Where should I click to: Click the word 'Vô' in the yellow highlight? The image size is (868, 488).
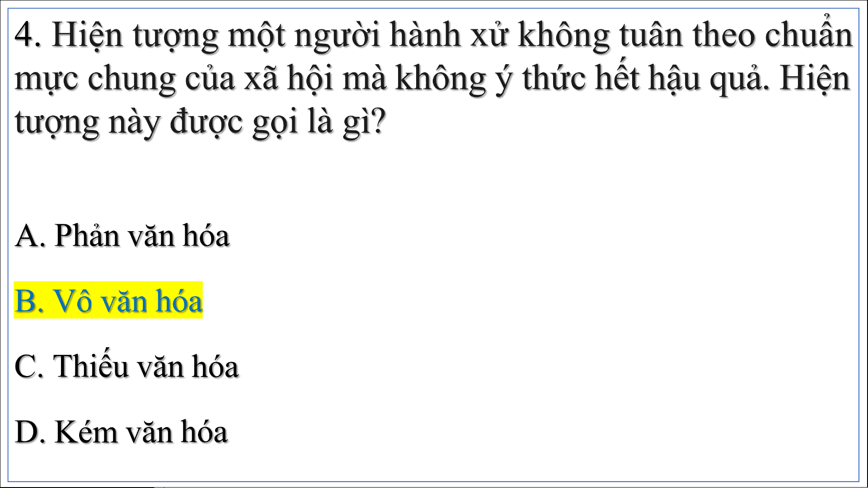(73, 301)
